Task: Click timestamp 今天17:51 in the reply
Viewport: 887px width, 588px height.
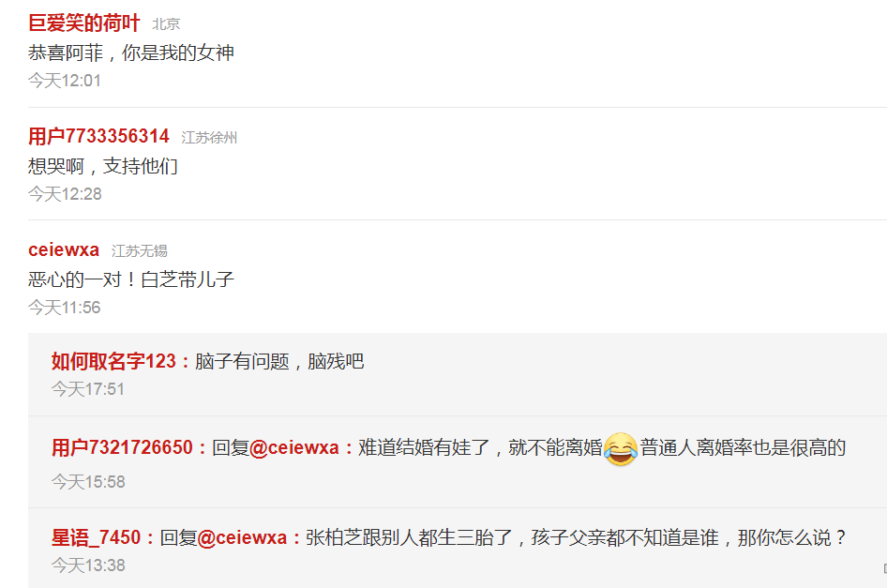Action: tap(88, 389)
